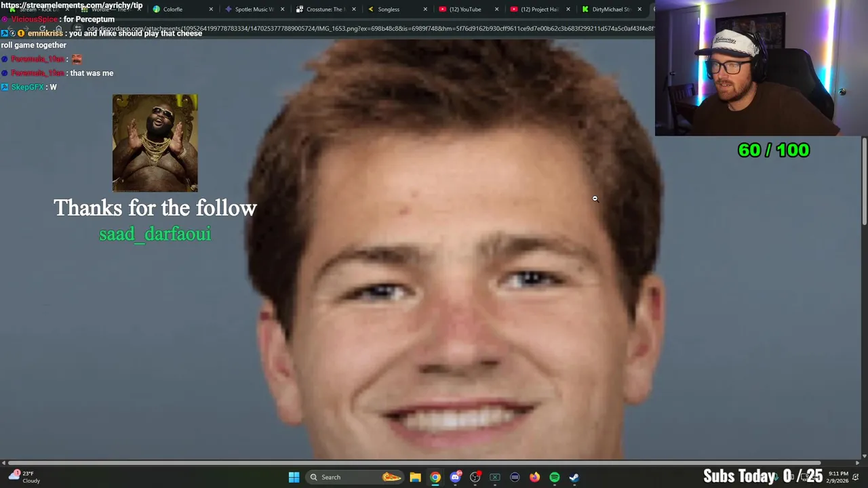
Task: Open Google Chrome from the taskbar
Action: point(435,477)
